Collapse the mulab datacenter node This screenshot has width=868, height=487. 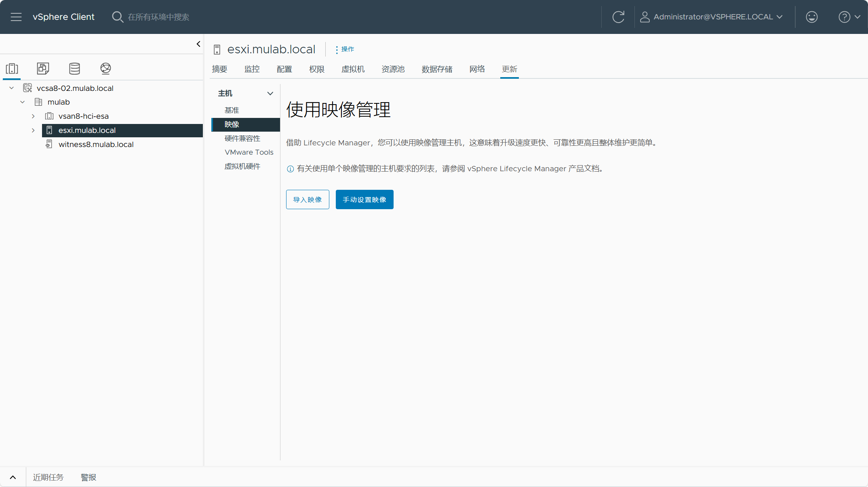[23, 102]
